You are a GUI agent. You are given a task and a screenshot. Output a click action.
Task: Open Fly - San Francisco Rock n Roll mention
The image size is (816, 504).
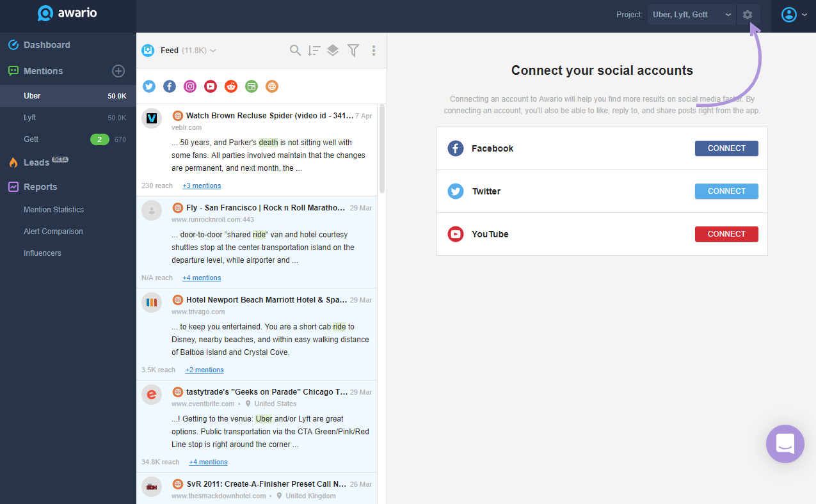(x=266, y=208)
